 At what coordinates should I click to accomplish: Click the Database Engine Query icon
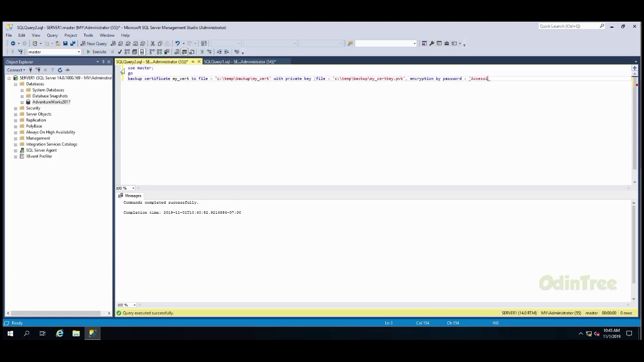(x=113, y=43)
